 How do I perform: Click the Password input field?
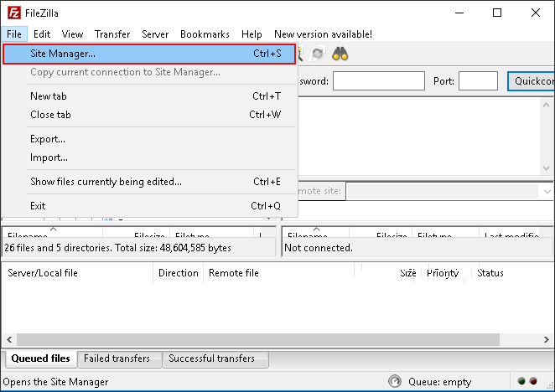coord(379,81)
